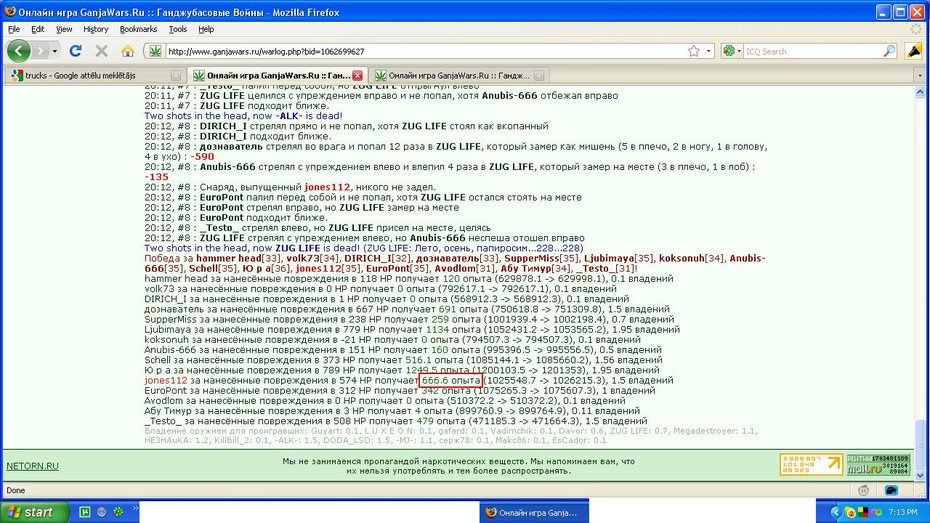Viewport: 930px width, 523px height.
Task: Go to the Home page icon
Action: click(128, 51)
